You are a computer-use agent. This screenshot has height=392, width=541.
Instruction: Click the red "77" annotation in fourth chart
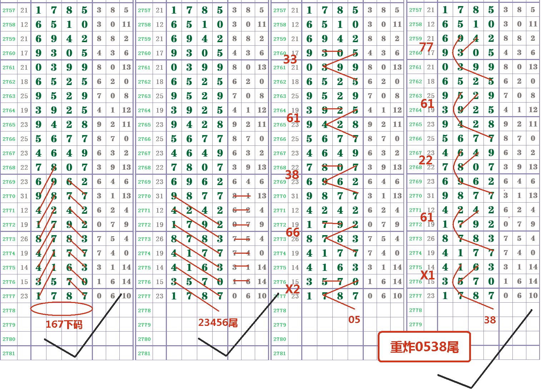[x=426, y=47]
